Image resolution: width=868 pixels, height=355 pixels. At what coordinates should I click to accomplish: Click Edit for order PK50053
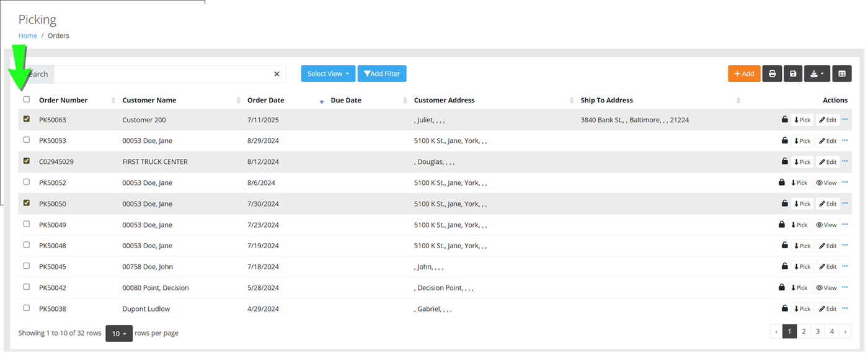828,141
